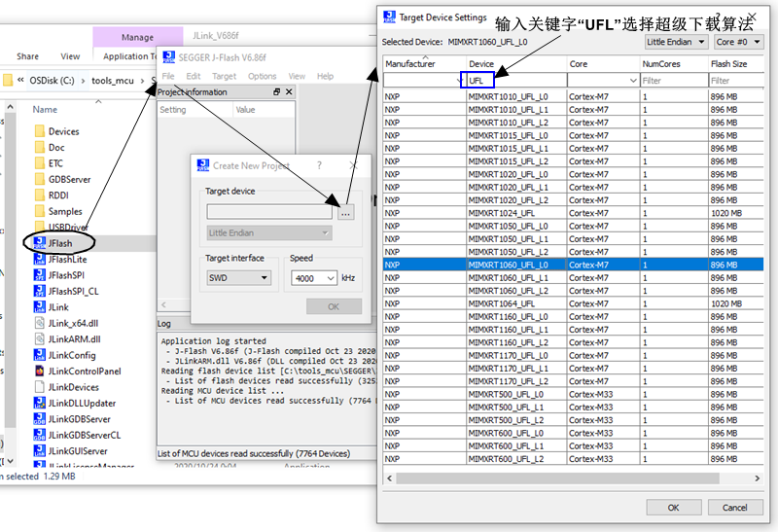Launch JFlashSPI from the file list
This screenshot has height=532, width=778.
click(39, 275)
